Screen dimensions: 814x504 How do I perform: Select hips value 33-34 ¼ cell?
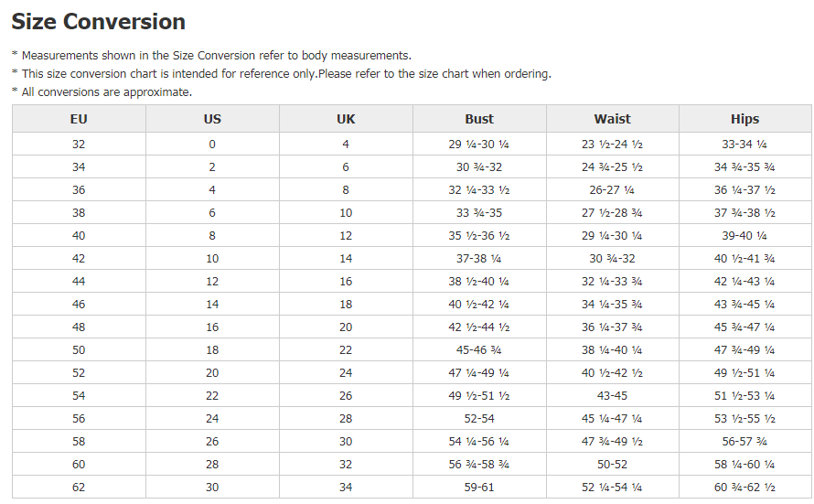tap(745, 144)
